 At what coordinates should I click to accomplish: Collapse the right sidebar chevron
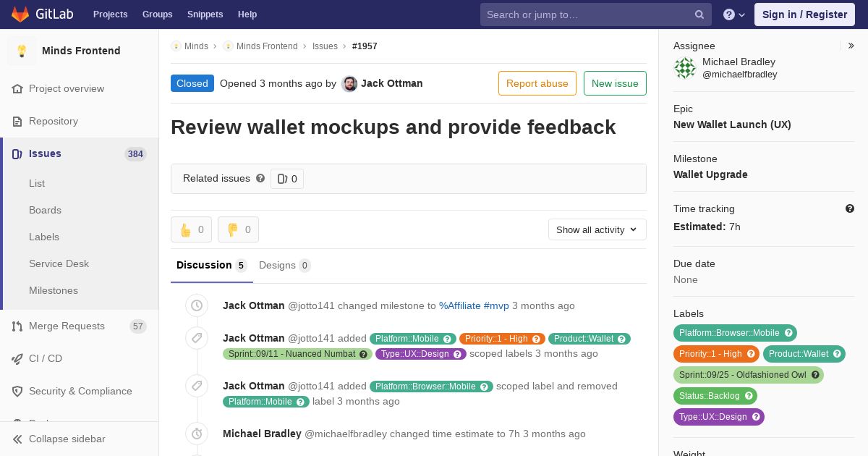[851, 46]
